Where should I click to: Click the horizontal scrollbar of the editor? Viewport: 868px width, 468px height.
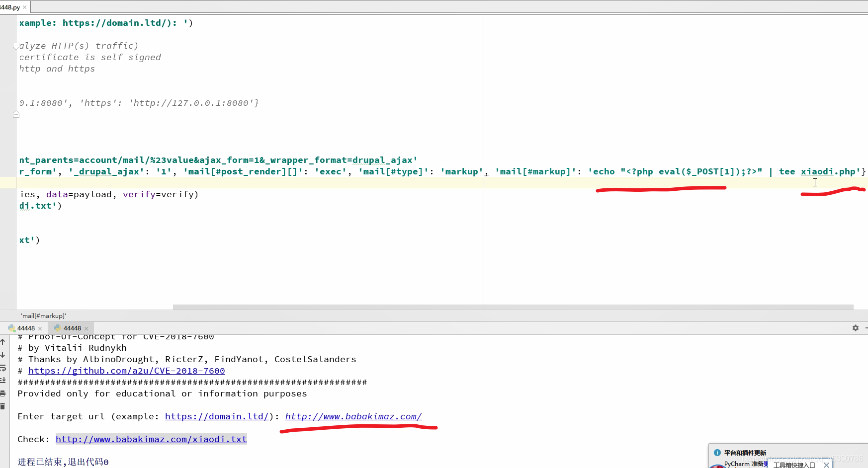(513, 307)
